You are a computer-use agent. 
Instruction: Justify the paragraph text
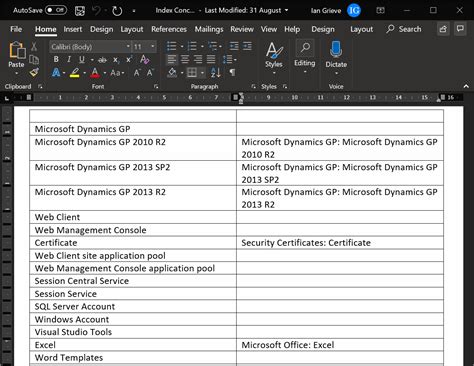pyautogui.click(x=211, y=59)
